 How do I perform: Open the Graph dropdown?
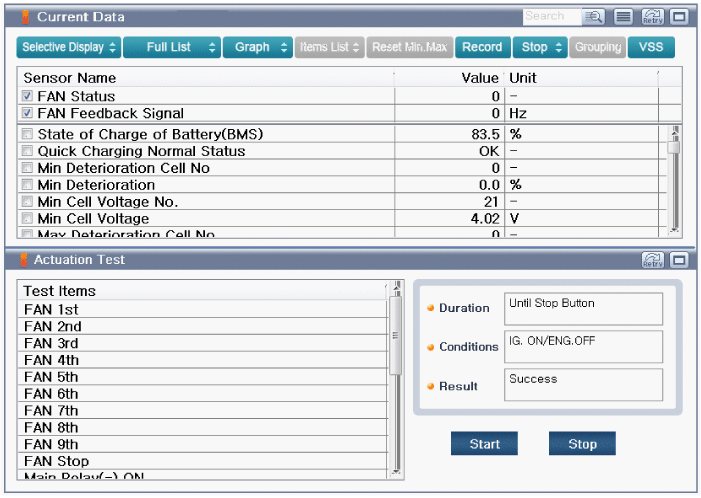pyautogui.click(x=258, y=47)
